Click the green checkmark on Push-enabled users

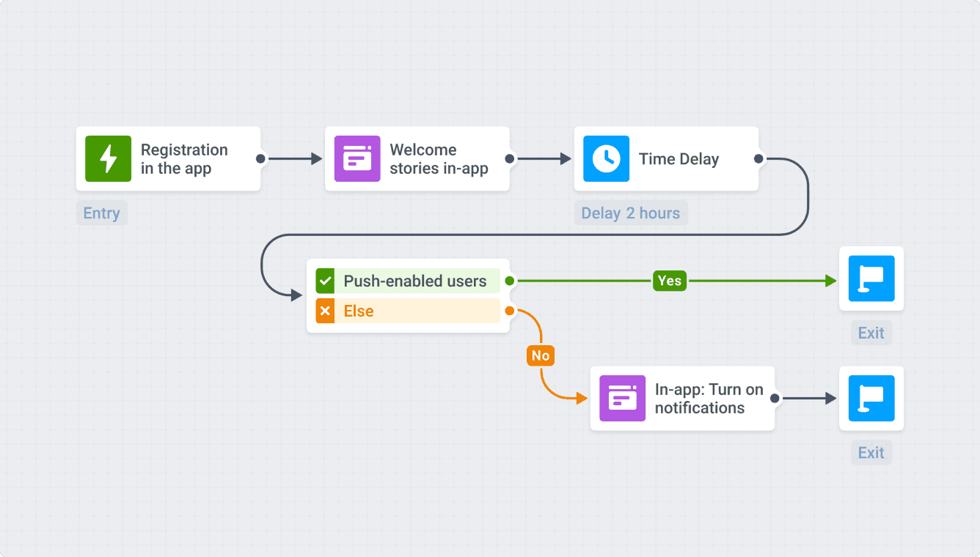tap(325, 281)
